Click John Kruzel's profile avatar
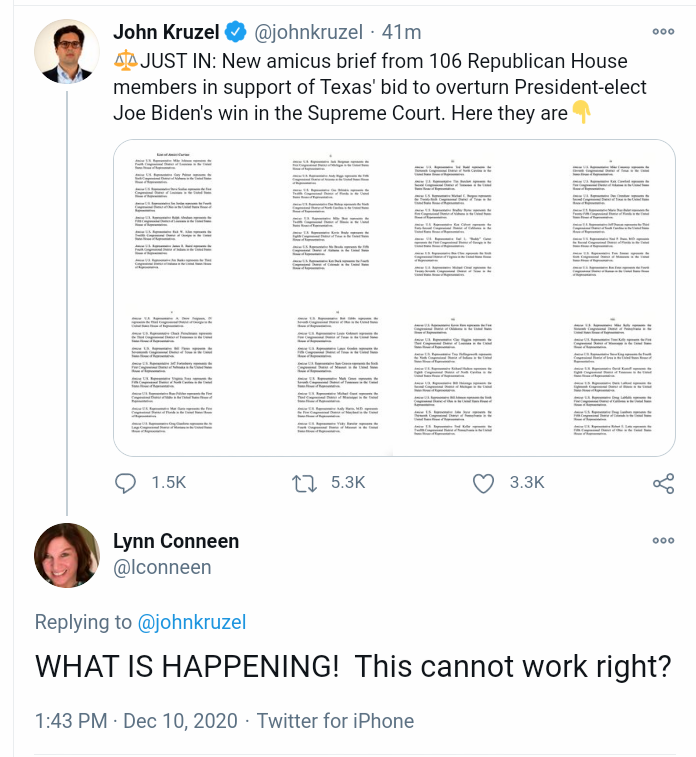 point(66,51)
